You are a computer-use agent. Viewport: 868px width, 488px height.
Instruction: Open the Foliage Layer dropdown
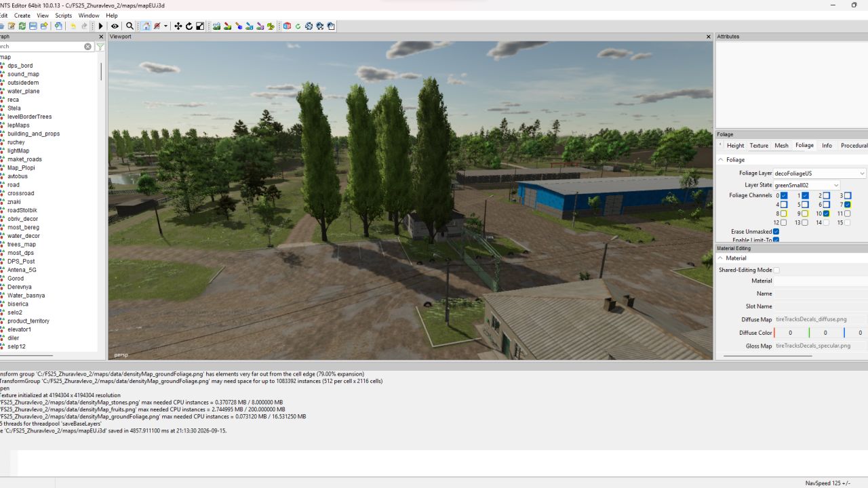(x=820, y=174)
